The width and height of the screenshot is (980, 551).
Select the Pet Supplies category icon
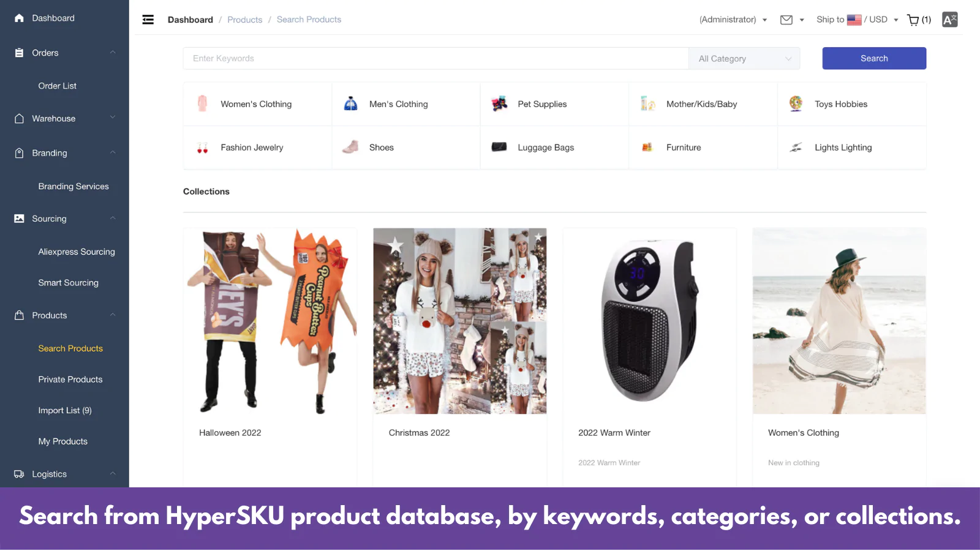[499, 104]
